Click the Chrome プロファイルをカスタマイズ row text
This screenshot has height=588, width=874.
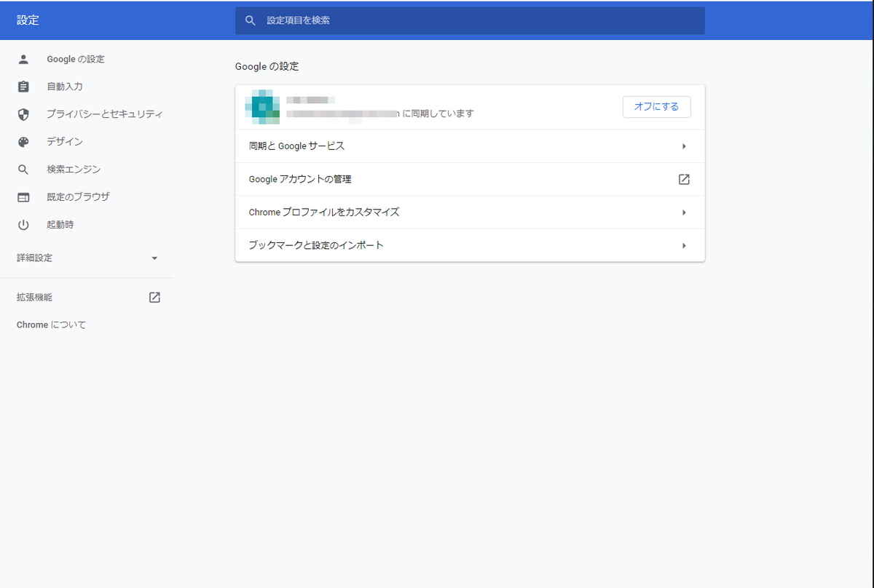(x=324, y=212)
